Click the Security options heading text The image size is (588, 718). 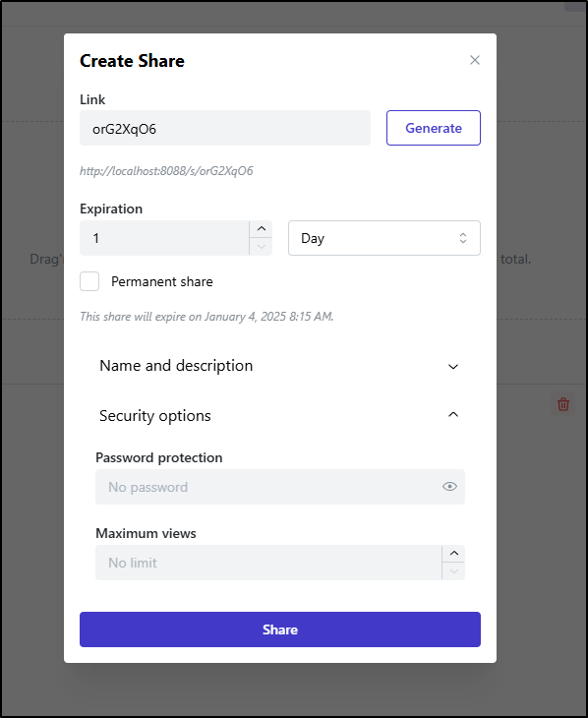coord(155,416)
